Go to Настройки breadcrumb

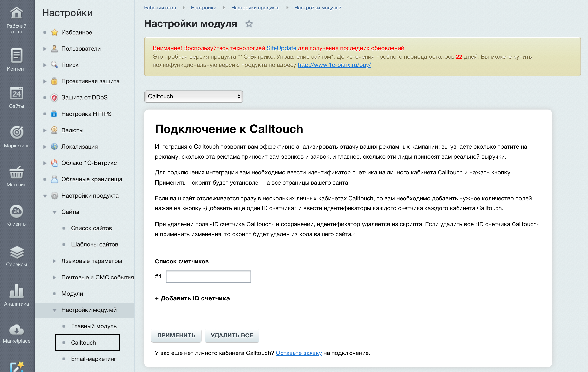coord(203,8)
